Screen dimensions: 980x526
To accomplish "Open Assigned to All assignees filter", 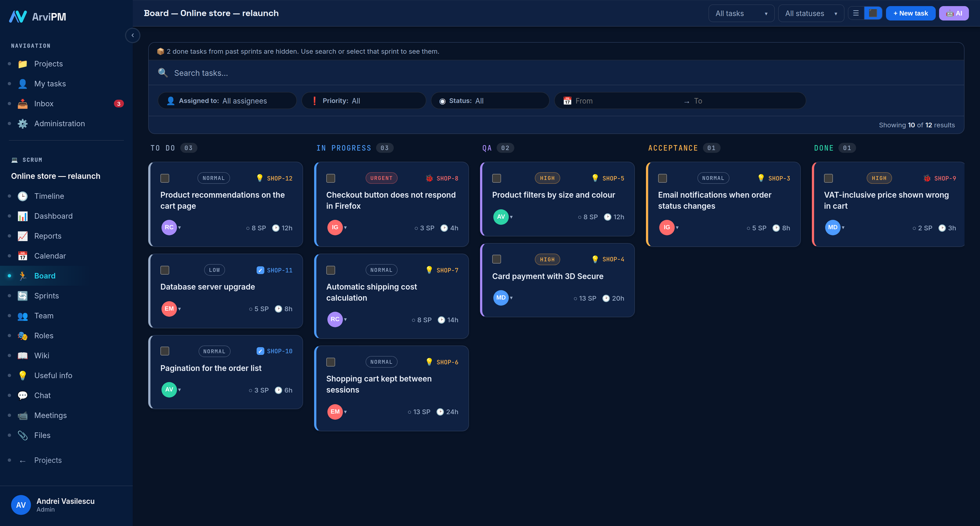I will tap(227, 101).
